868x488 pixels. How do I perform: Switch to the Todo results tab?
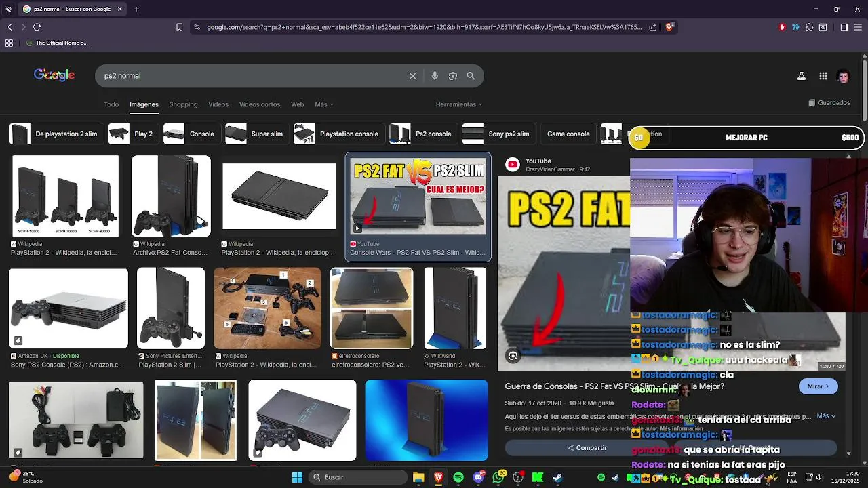(111, 104)
